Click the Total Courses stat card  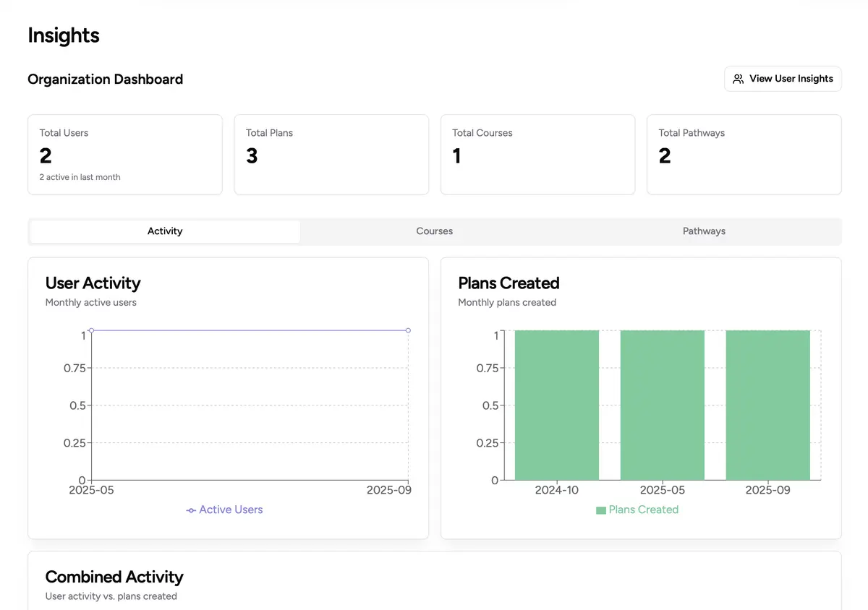click(x=537, y=154)
